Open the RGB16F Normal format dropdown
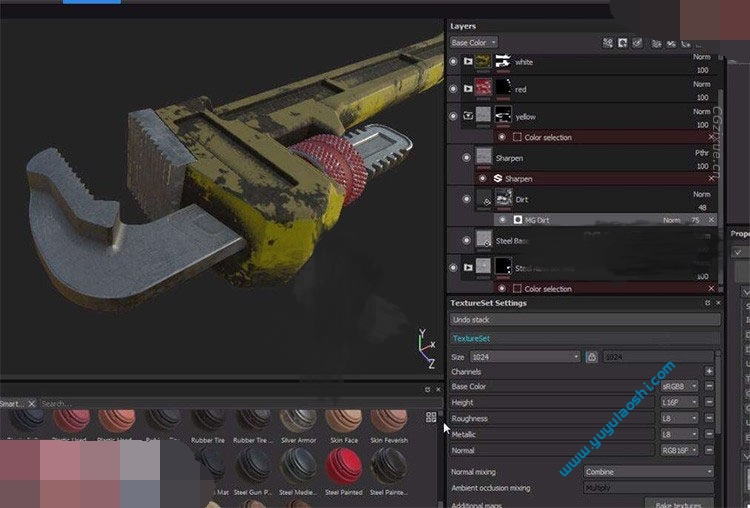Image resolution: width=750 pixels, height=508 pixels. (679, 450)
